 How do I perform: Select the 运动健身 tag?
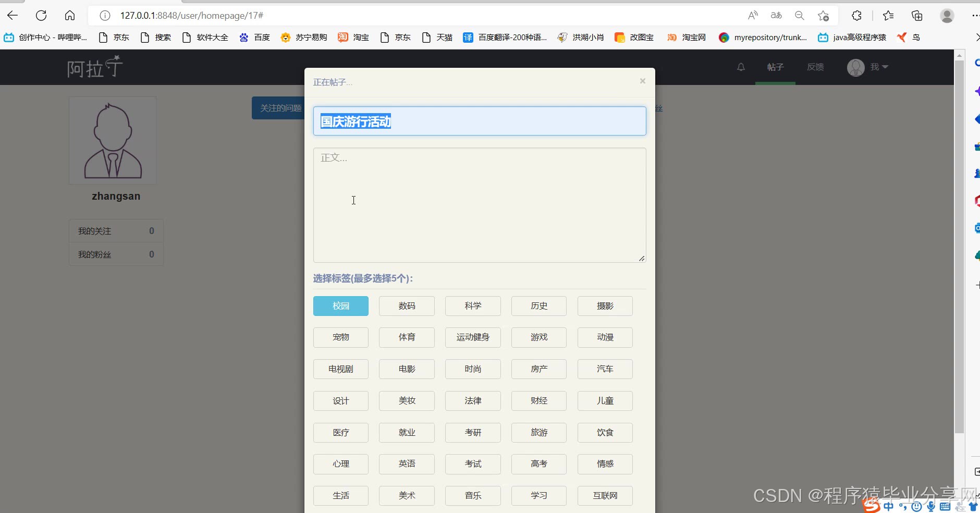point(473,337)
